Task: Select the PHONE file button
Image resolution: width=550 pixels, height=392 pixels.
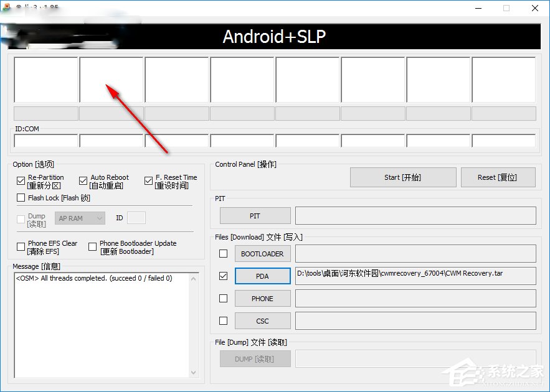Action: [x=262, y=298]
